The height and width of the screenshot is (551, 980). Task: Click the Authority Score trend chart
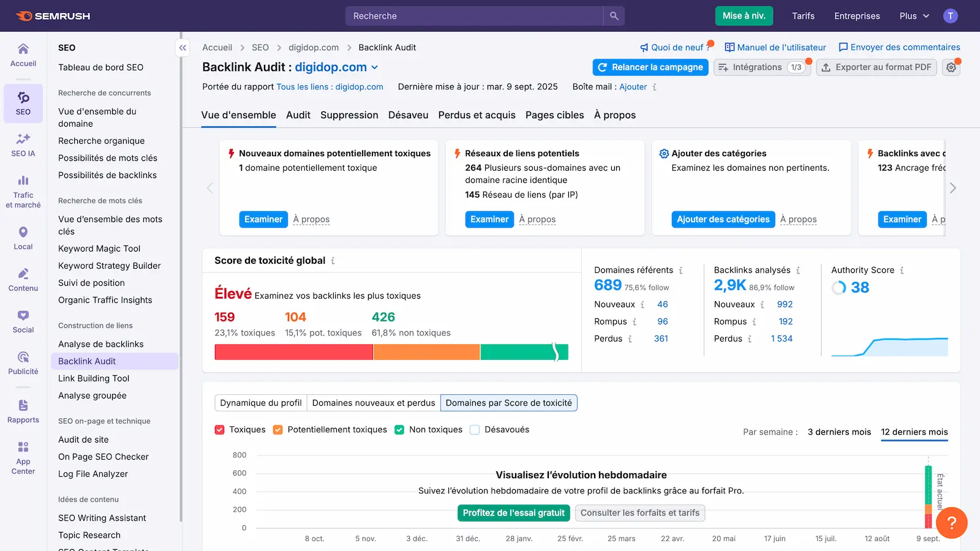click(889, 347)
